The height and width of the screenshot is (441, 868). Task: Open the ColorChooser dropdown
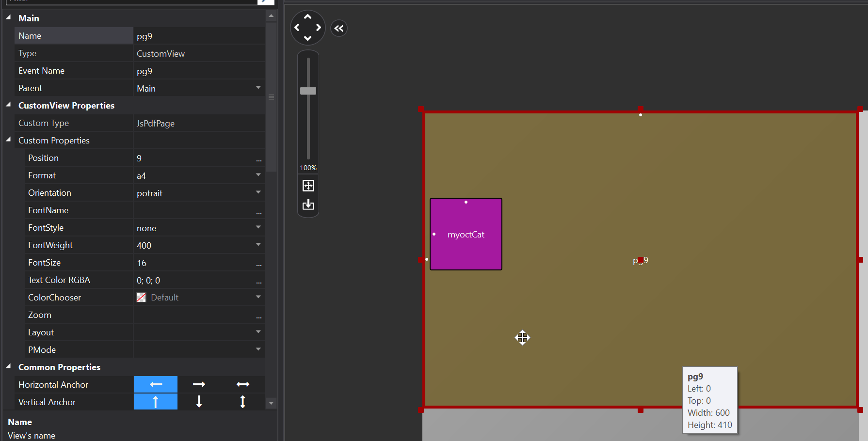tap(258, 297)
